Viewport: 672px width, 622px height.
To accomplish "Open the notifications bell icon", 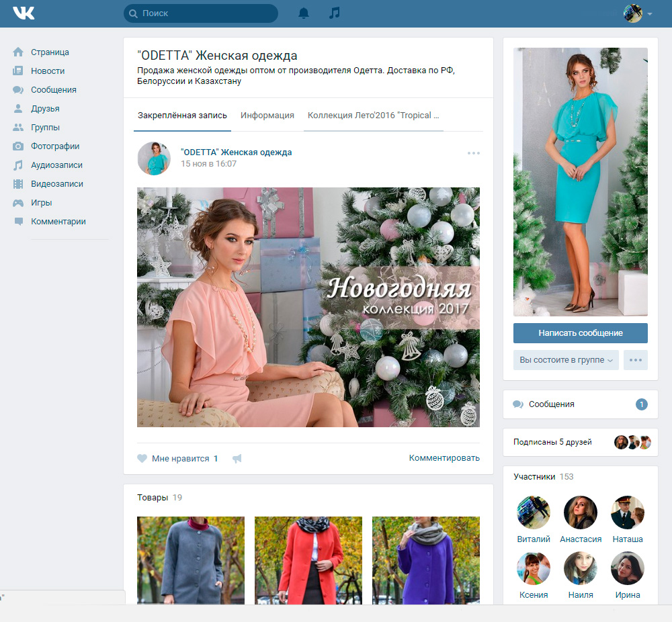I will coord(304,13).
